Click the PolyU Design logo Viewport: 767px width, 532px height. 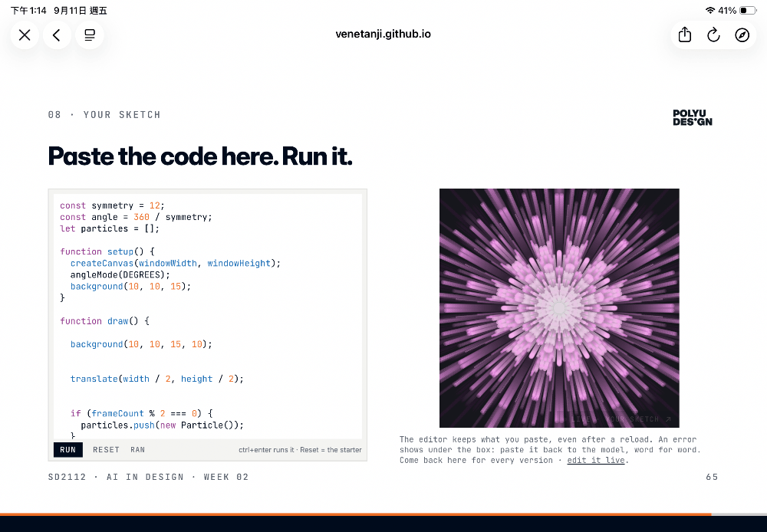(692, 118)
